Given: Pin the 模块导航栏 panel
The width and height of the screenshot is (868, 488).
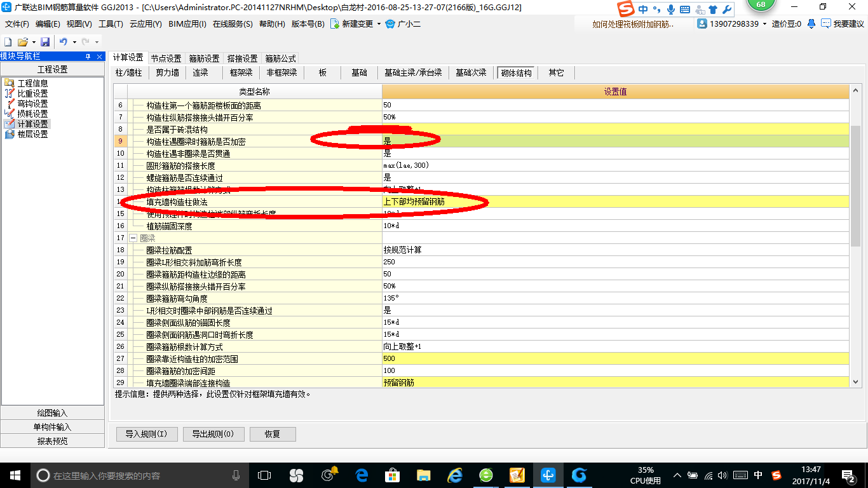Looking at the screenshot, I should (88, 57).
